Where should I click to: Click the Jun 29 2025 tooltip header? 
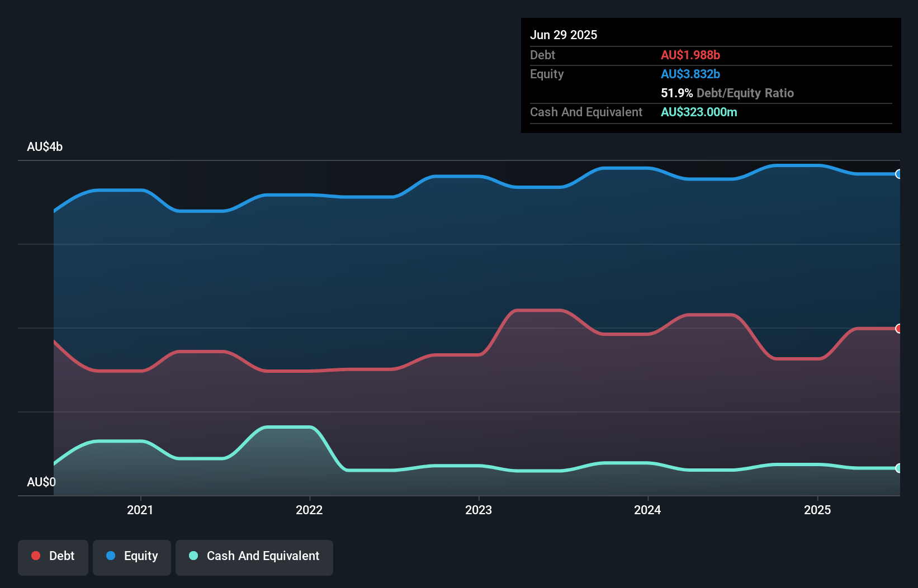coord(564,35)
